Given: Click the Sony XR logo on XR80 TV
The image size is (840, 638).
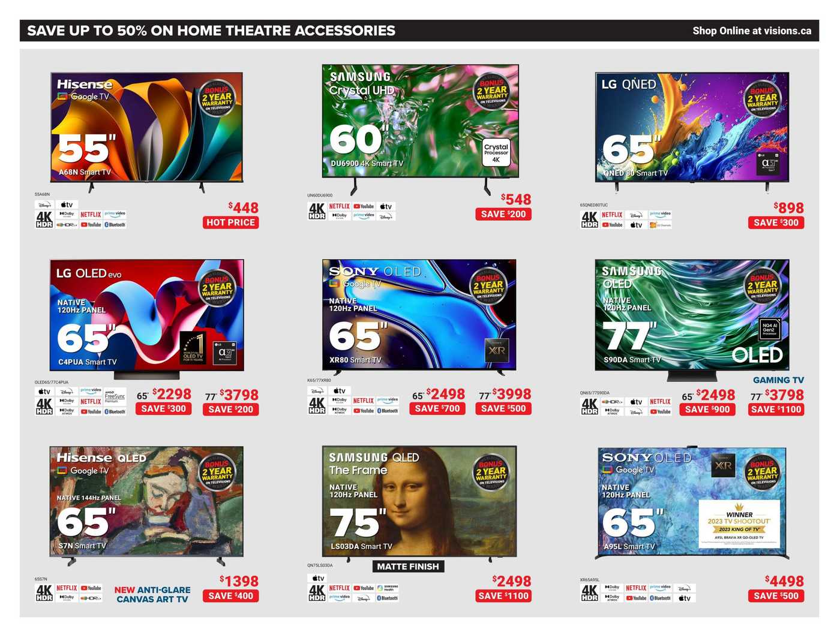Looking at the screenshot, I should click(497, 350).
